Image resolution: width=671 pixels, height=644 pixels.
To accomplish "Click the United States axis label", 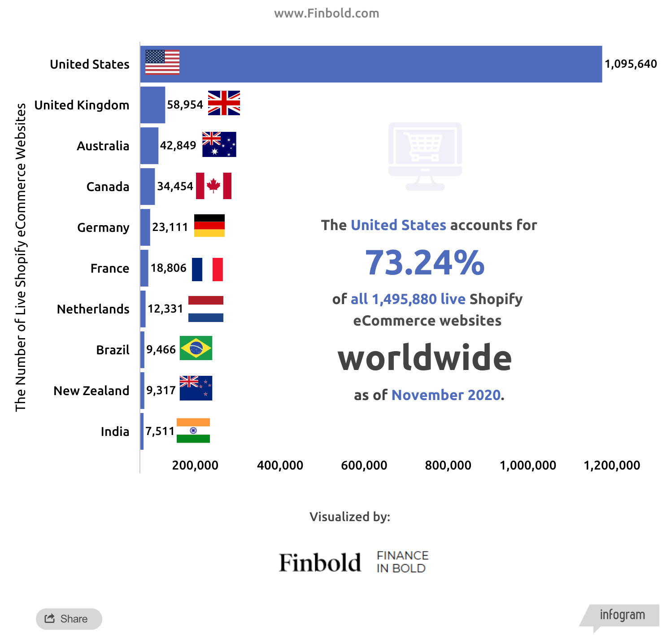I will [x=90, y=64].
